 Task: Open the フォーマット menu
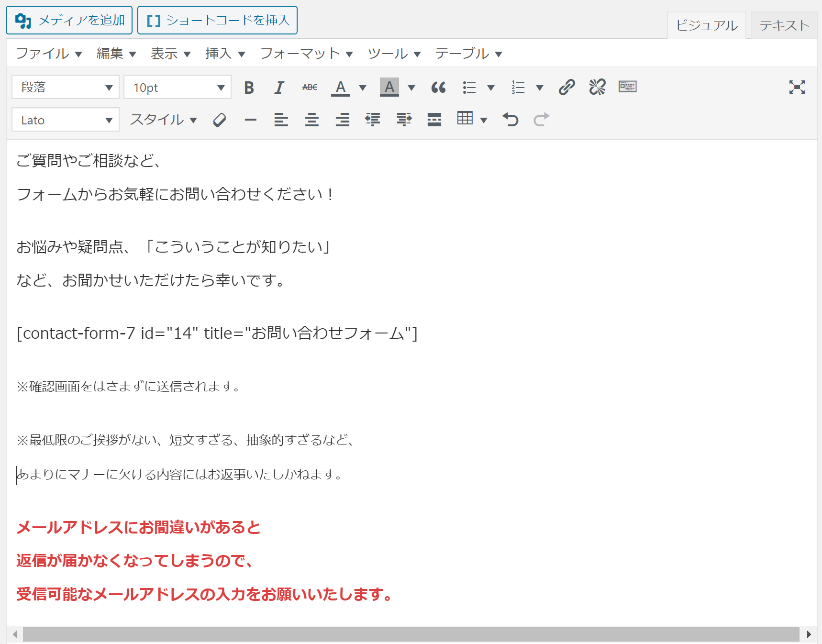tap(307, 54)
